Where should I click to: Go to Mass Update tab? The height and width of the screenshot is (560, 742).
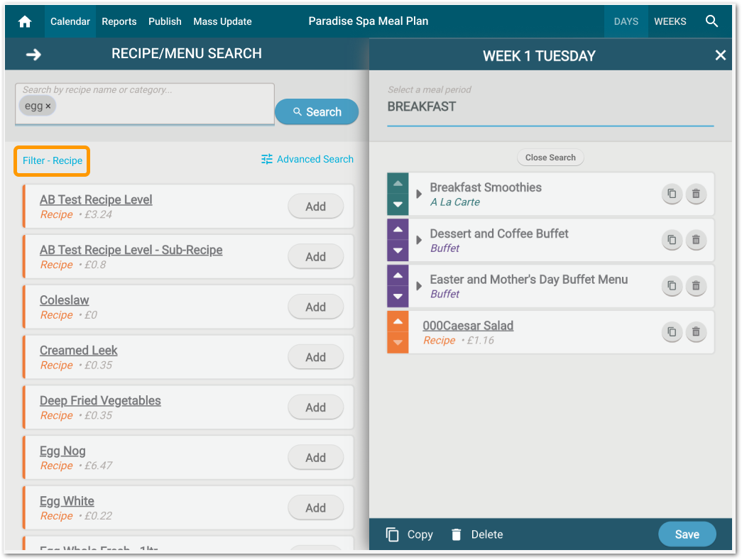pos(222,21)
